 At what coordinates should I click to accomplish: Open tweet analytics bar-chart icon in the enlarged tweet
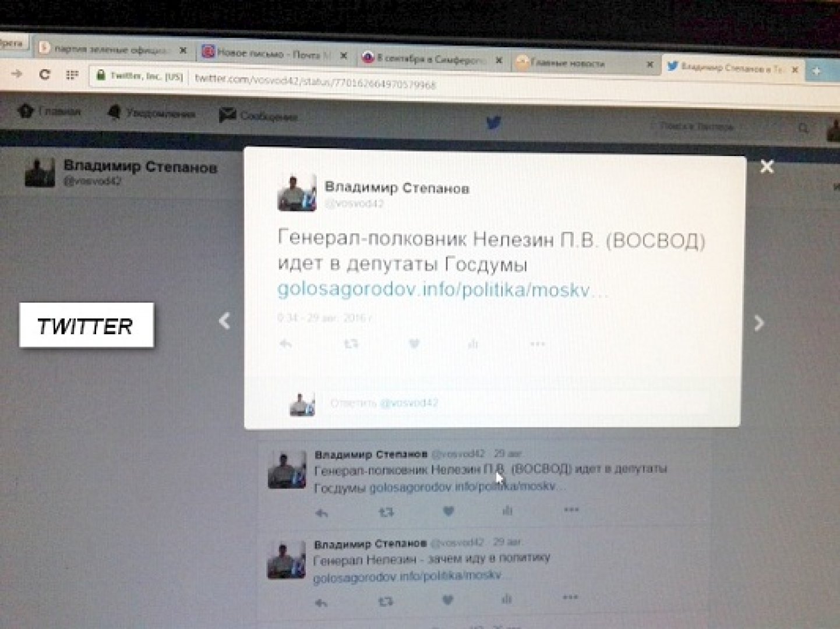point(473,344)
